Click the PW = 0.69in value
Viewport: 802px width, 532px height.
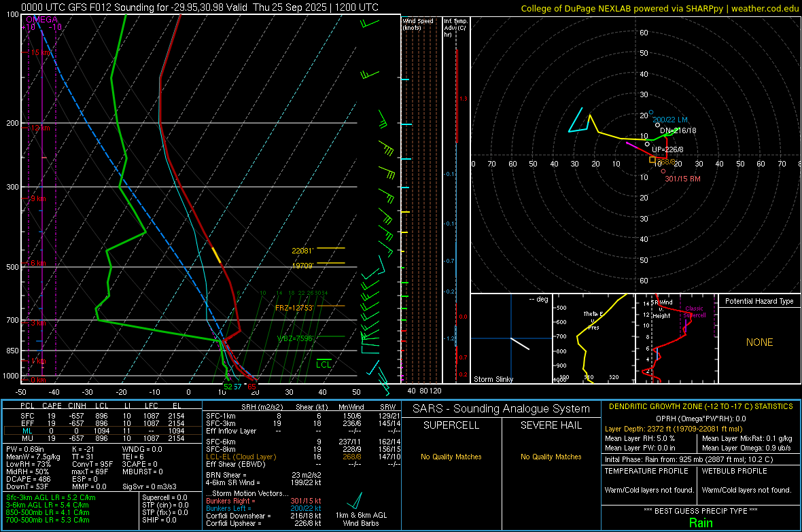tap(25, 449)
